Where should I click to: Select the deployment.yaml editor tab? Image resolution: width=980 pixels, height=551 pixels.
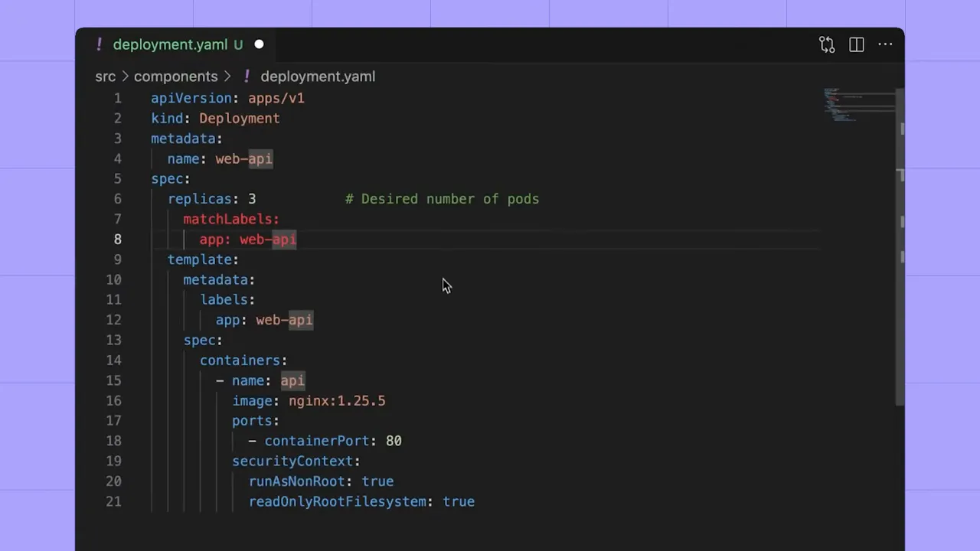coord(170,44)
